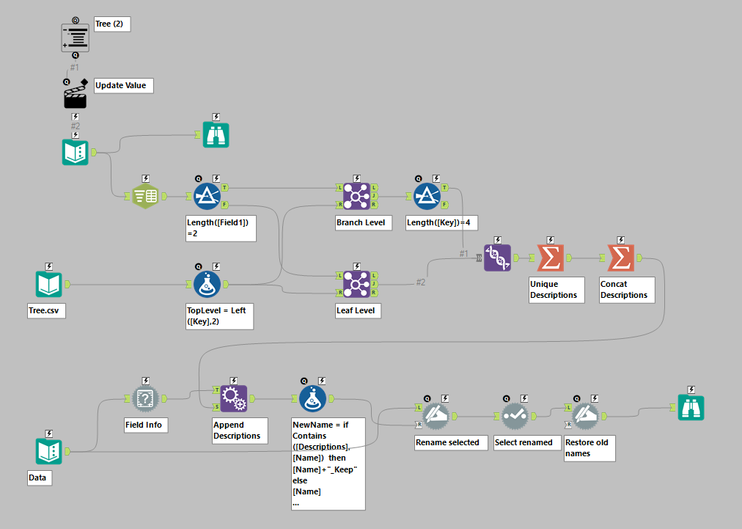Image resolution: width=742 pixels, height=529 pixels.
Task: Select the Append Descriptions gears tool
Action: 233,399
